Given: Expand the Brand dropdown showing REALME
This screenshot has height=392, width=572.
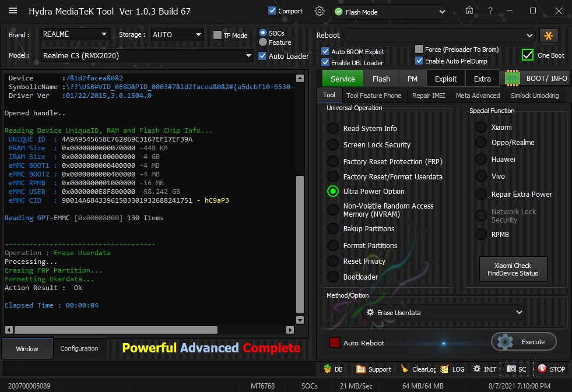Looking at the screenshot, I should click(x=75, y=34).
